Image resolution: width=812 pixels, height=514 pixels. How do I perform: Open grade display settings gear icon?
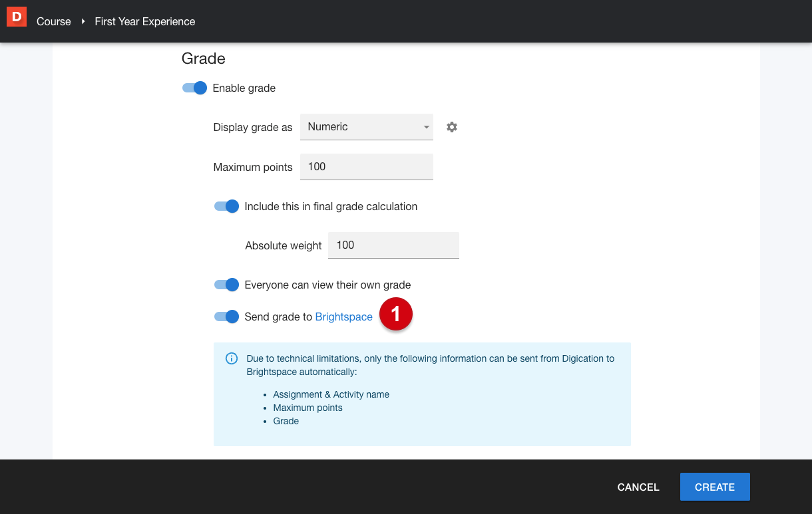coord(452,127)
